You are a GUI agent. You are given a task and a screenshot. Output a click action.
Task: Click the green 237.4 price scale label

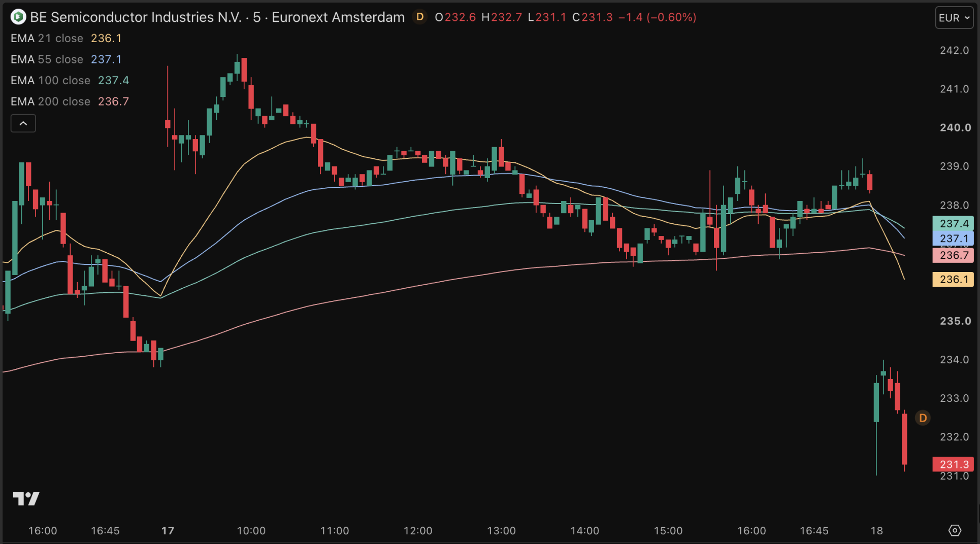point(953,223)
